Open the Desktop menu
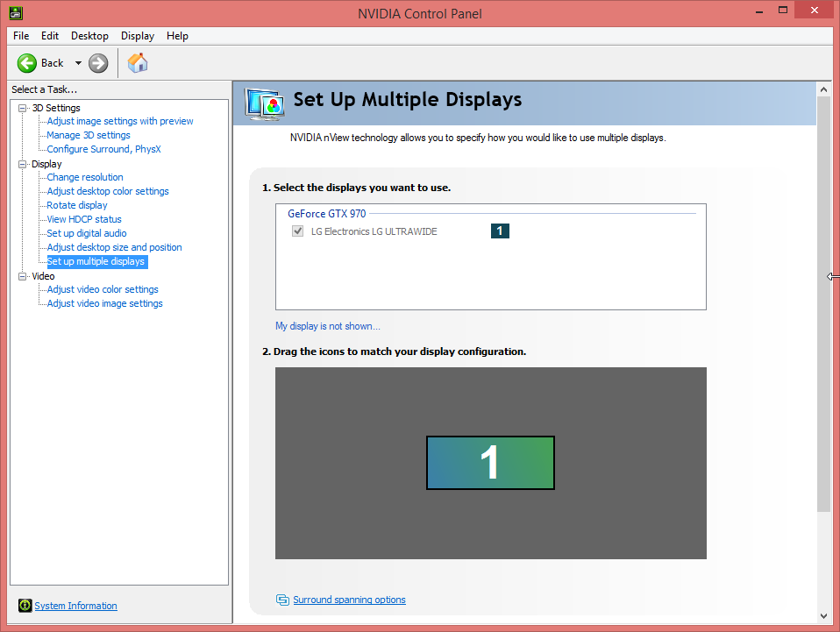The height and width of the screenshot is (632, 840). [89, 36]
